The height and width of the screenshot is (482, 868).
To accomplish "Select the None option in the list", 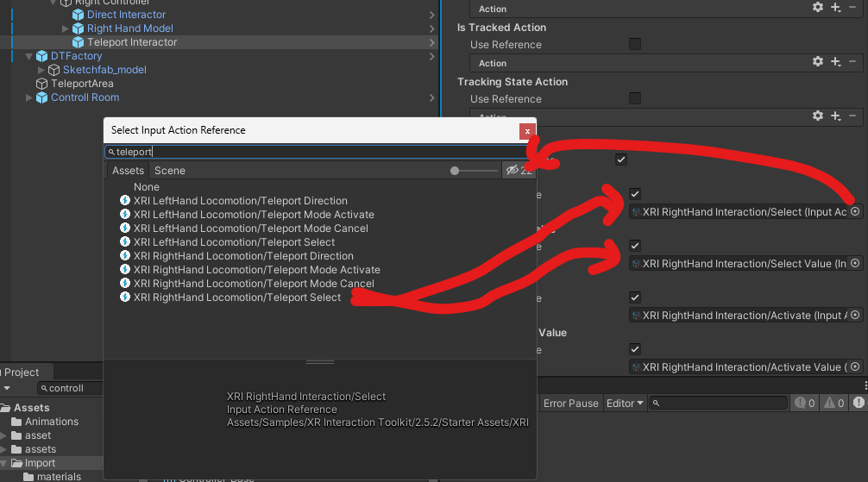I will (x=146, y=187).
